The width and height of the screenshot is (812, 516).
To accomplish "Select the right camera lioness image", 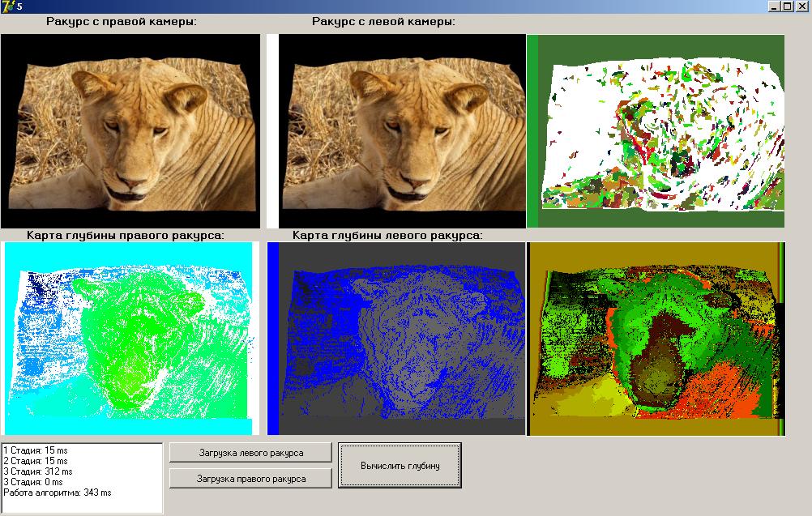I will [x=130, y=131].
